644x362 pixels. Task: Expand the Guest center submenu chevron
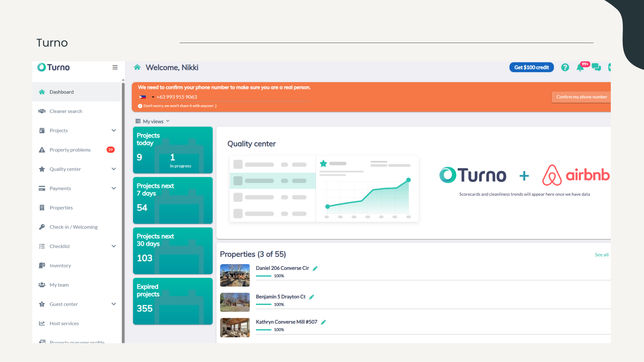click(114, 304)
